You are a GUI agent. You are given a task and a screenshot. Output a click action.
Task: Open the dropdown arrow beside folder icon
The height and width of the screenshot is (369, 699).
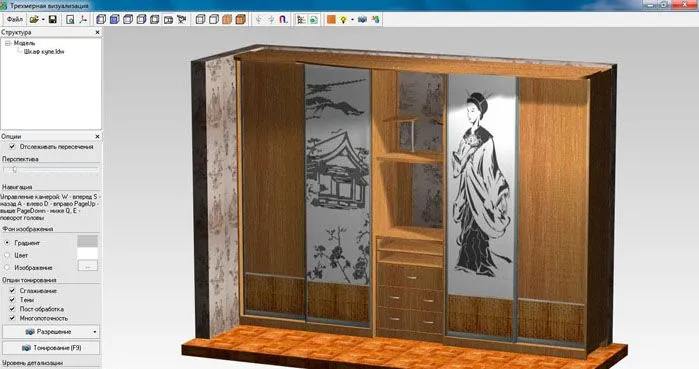(x=43, y=20)
